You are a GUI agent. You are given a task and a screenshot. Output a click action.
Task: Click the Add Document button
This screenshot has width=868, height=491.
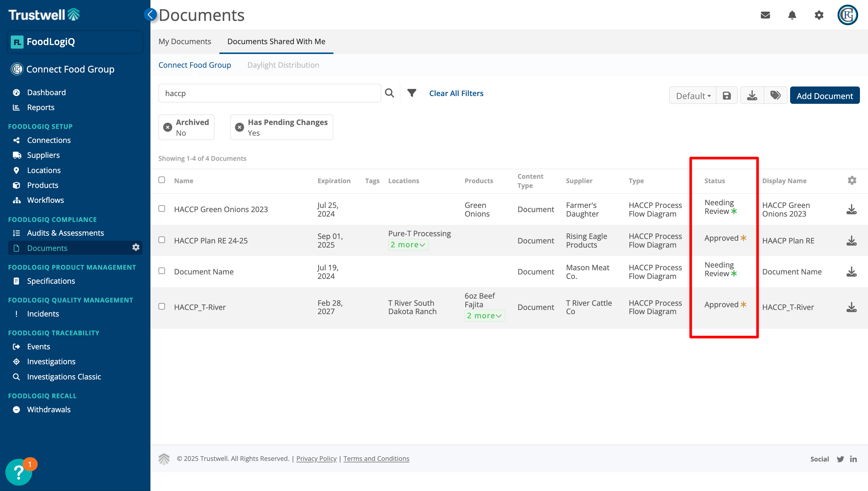824,96
